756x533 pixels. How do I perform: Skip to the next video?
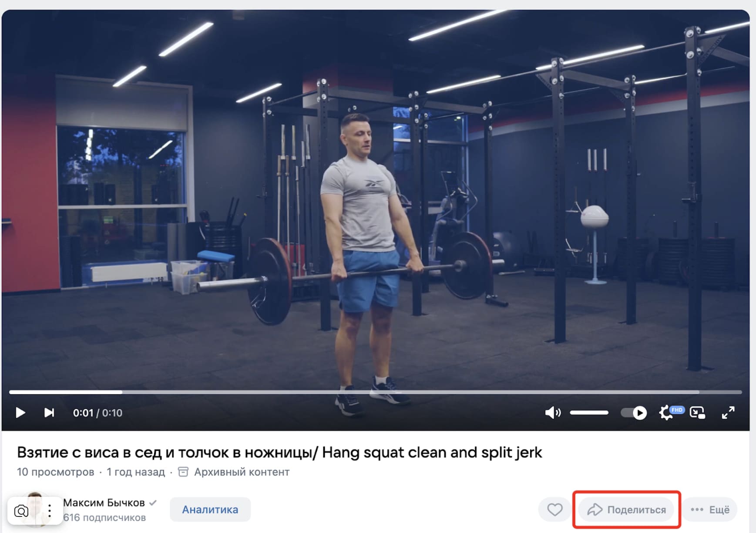coord(49,412)
